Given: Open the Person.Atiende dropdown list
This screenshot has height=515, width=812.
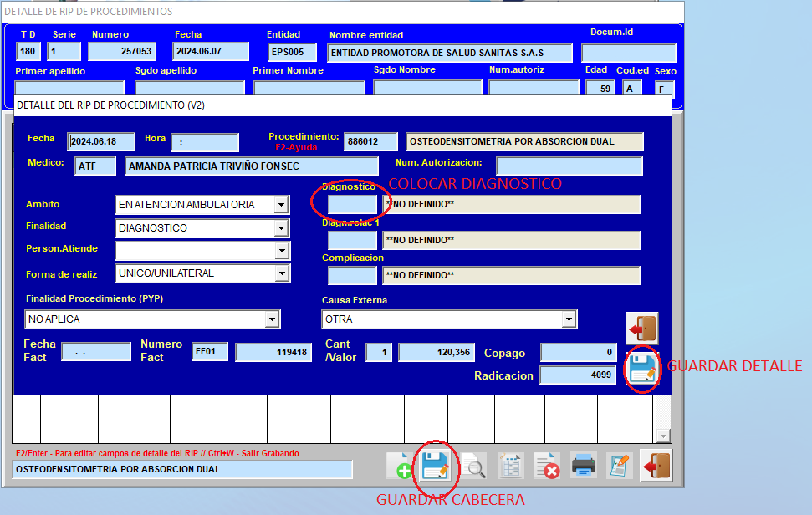Looking at the screenshot, I should 281,251.
